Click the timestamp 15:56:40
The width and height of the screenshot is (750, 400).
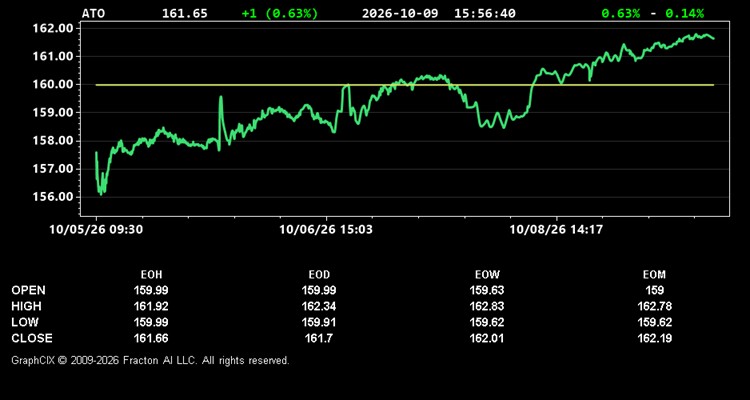click(485, 13)
